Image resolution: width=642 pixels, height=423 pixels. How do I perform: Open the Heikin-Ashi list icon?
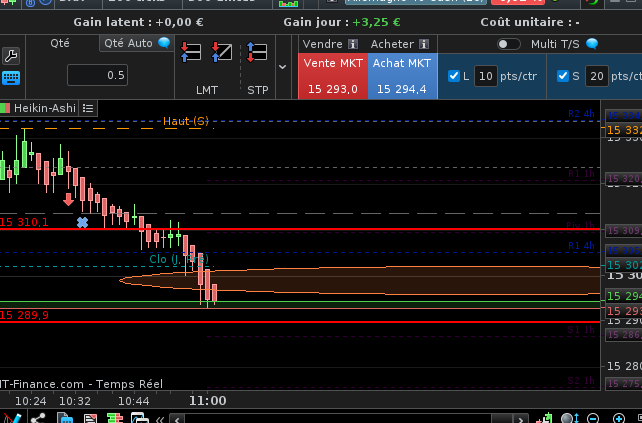coord(88,108)
